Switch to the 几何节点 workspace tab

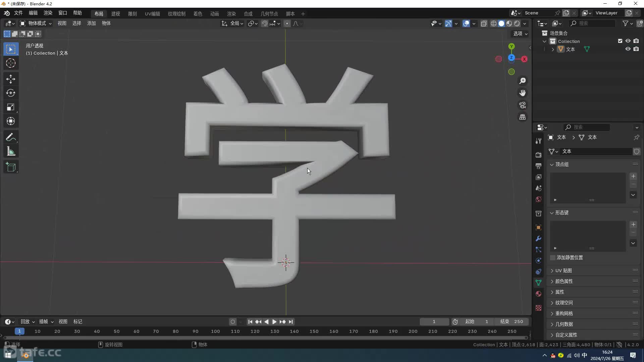point(269,14)
